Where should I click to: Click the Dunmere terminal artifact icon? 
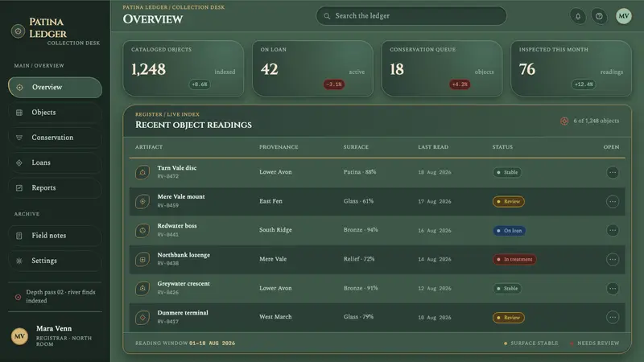[x=142, y=317]
